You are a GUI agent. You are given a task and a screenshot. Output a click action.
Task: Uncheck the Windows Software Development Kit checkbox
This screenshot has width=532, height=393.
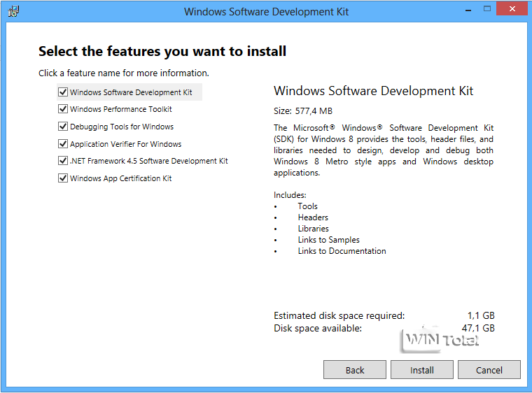pyautogui.click(x=63, y=92)
